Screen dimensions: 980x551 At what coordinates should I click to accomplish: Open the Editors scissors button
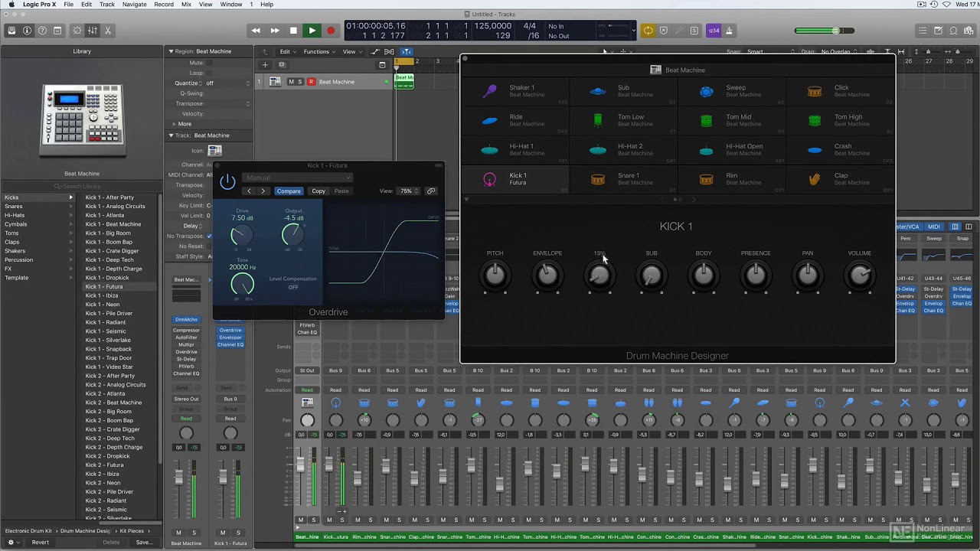[x=108, y=31]
